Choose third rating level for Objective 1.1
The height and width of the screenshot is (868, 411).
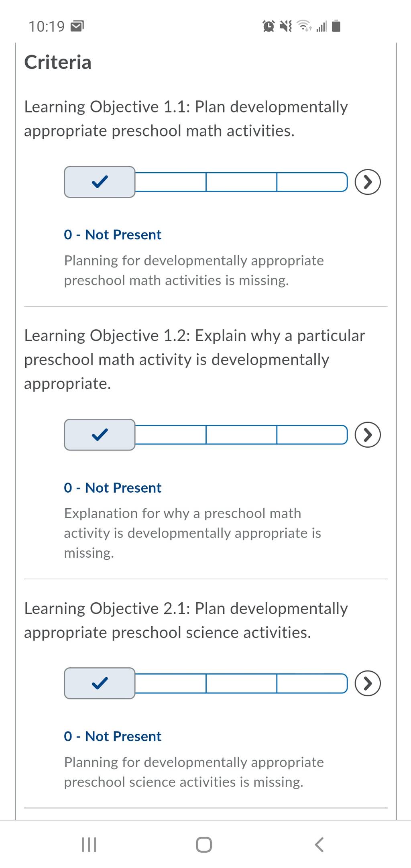click(241, 182)
